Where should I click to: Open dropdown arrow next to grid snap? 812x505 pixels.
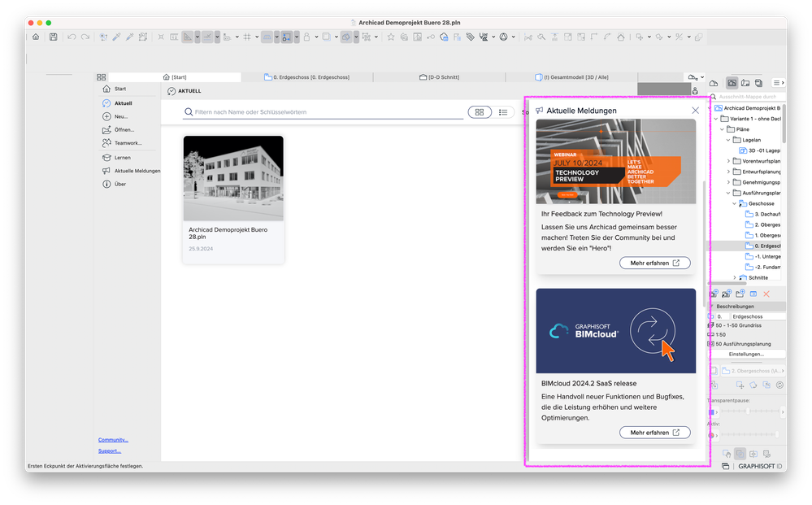[x=257, y=37]
